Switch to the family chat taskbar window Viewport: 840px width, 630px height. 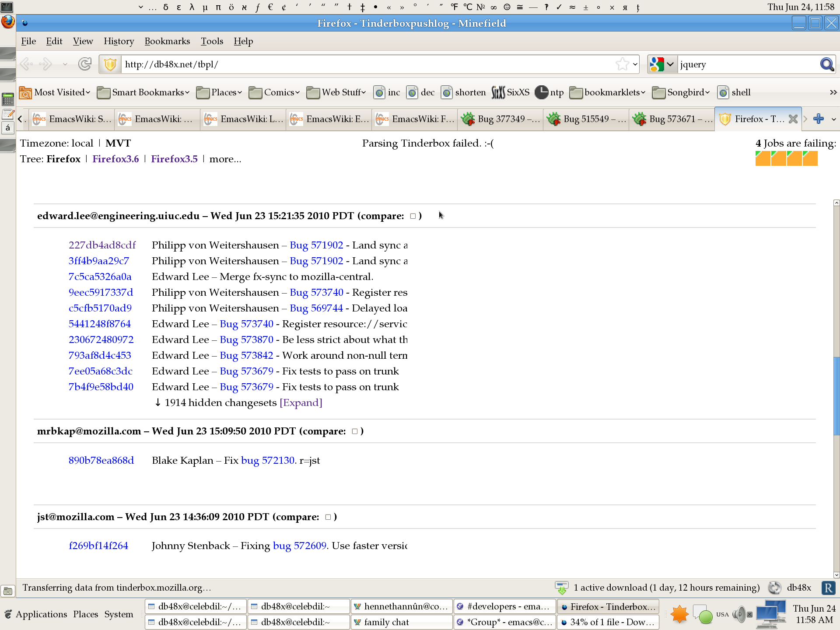coord(401,622)
